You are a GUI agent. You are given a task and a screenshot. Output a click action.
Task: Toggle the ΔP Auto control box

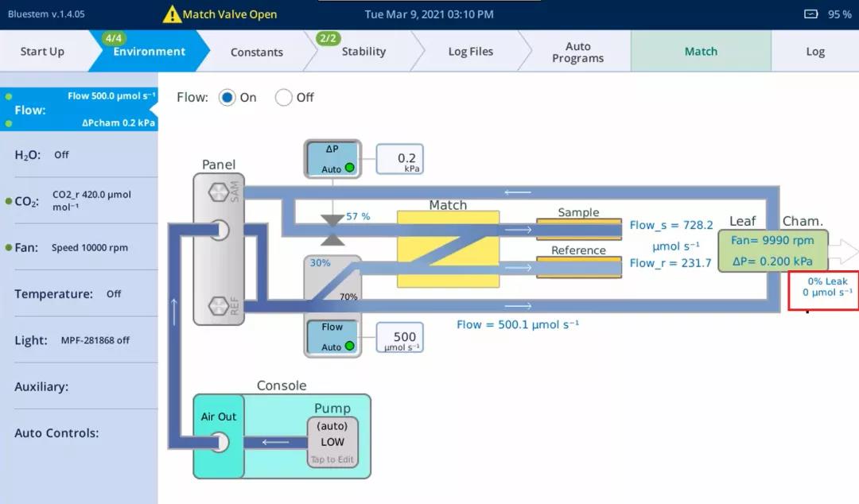[332, 158]
